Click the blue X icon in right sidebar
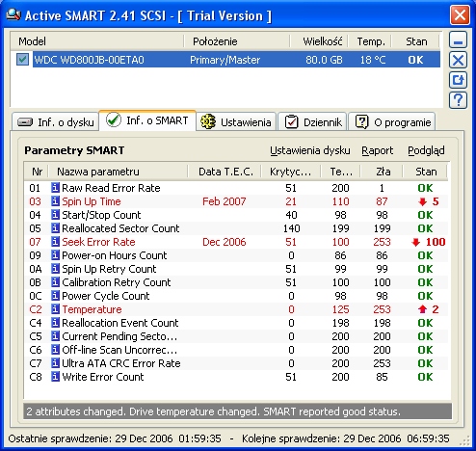 point(458,60)
